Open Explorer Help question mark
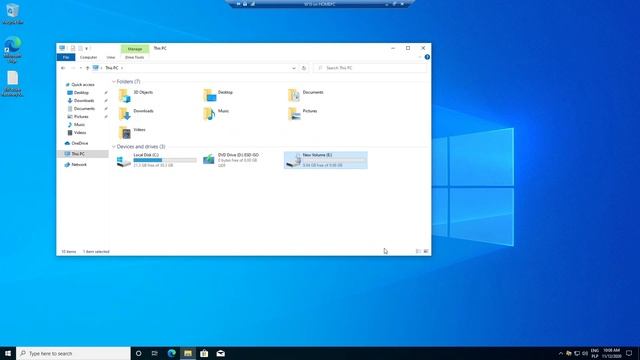 (427, 57)
